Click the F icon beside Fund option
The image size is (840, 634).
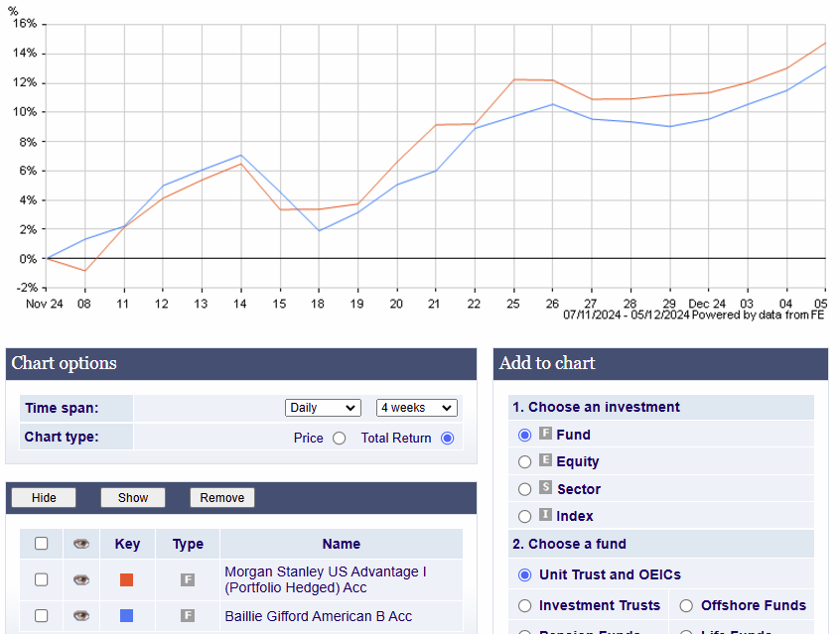[x=545, y=434]
